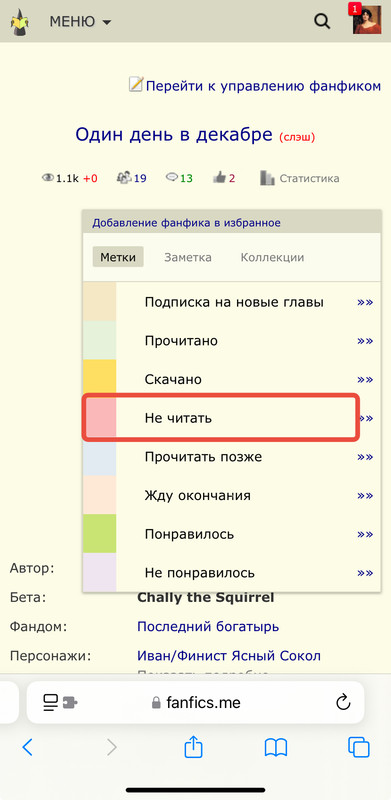Click the views eye icon

(x=48, y=178)
